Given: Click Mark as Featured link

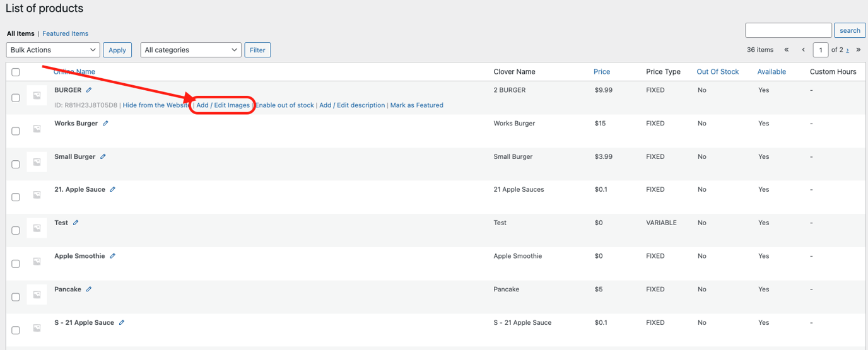Looking at the screenshot, I should tap(416, 105).
